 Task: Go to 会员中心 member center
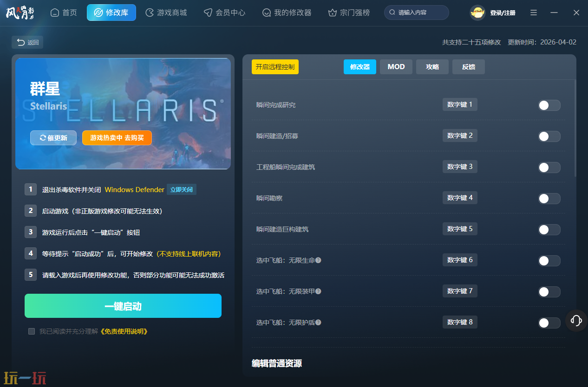coord(225,13)
